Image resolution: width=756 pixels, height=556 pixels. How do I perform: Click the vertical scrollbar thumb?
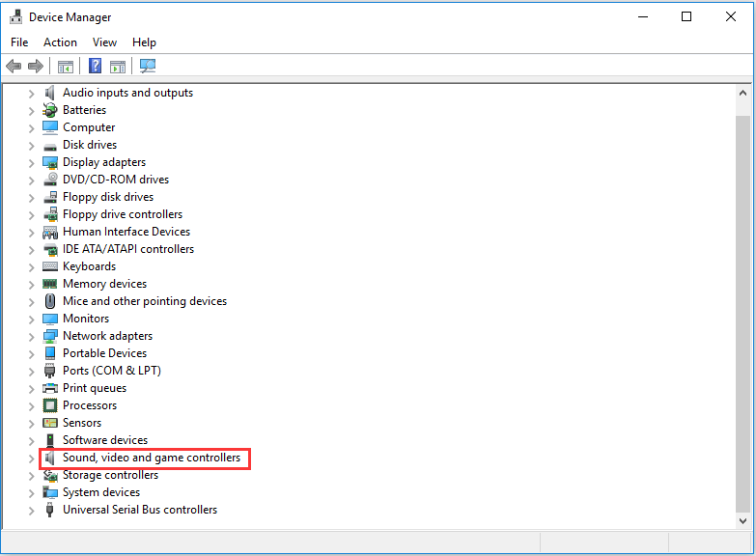click(x=742, y=314)
